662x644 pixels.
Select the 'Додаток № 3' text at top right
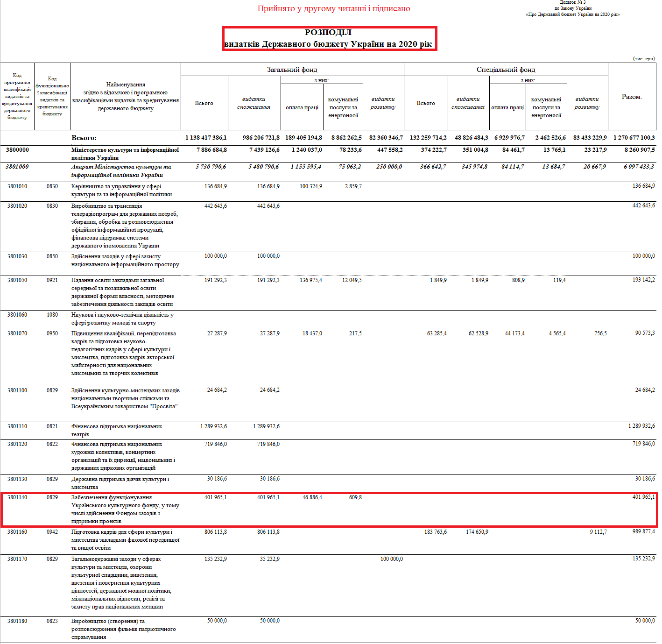(572, 2)
